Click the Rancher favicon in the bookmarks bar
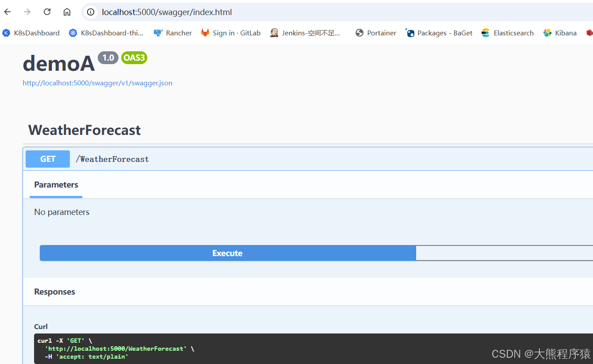Screen dimensions: 593x364 point(157,32)
